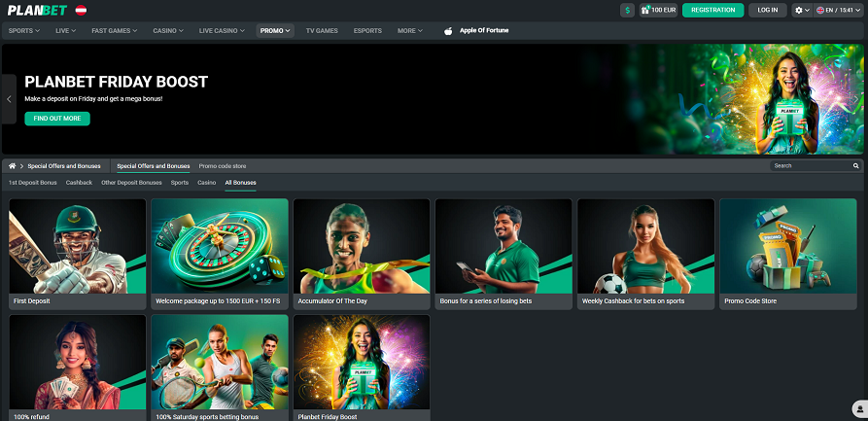Expand the More menu

click(409, 31)
